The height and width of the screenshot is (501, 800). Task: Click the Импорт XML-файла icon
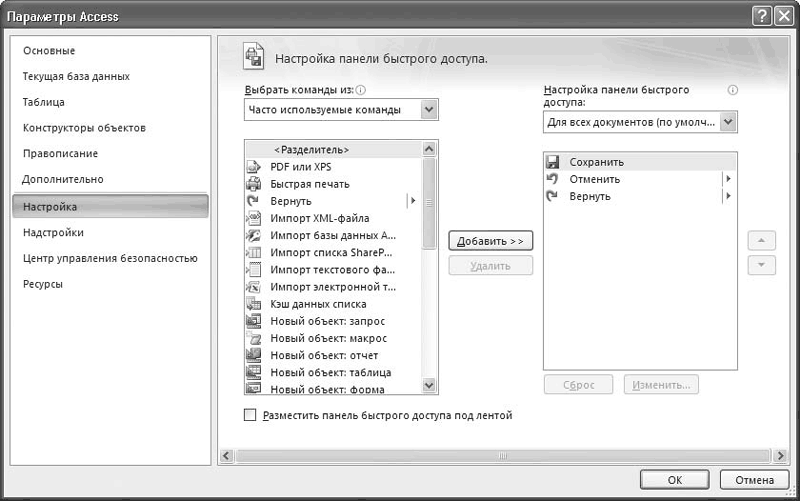tap(253, 218)
